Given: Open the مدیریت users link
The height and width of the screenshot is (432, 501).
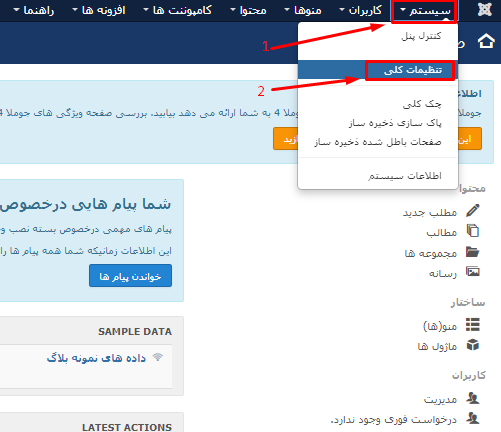Looking at the screenshot, I should (440, 399).
